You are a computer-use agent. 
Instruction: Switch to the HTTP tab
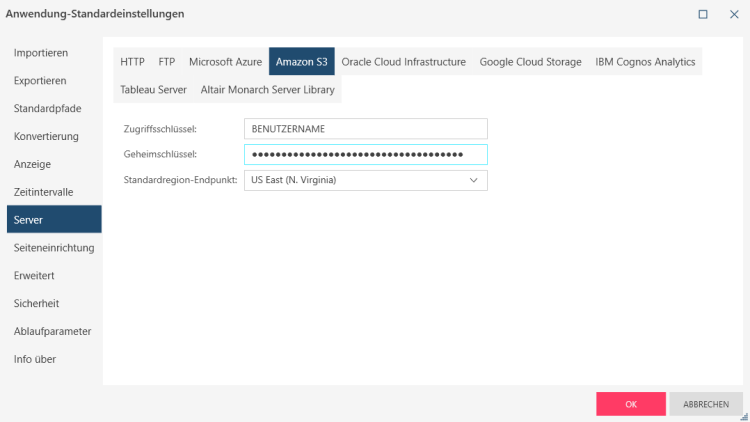pyautogui.click(x=132, y=62)
